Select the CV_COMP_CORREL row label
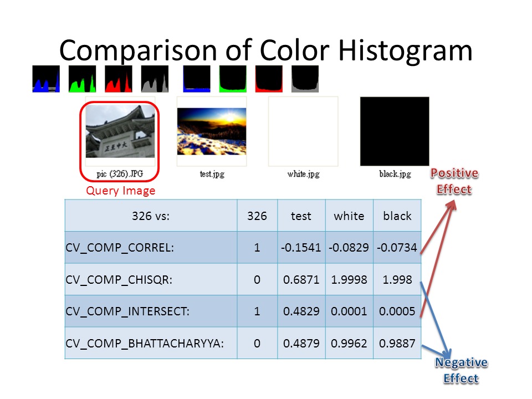The width and height of the screenshot is (532, 399). [x=120, y=248]
